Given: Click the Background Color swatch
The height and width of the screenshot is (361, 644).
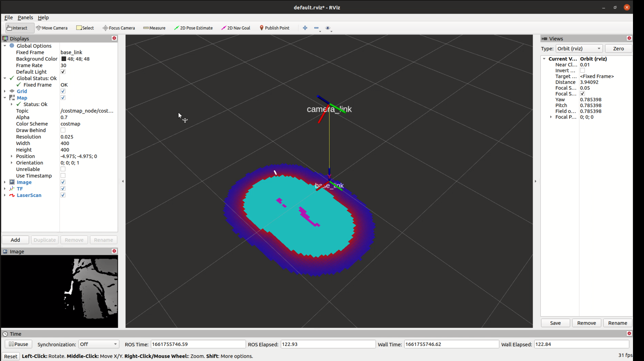Looking at the screenshot, I should point(64,59).
